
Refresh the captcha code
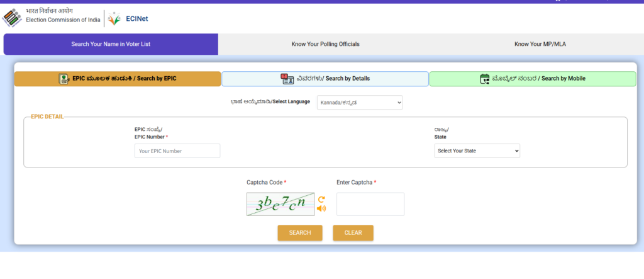[321, 198]
